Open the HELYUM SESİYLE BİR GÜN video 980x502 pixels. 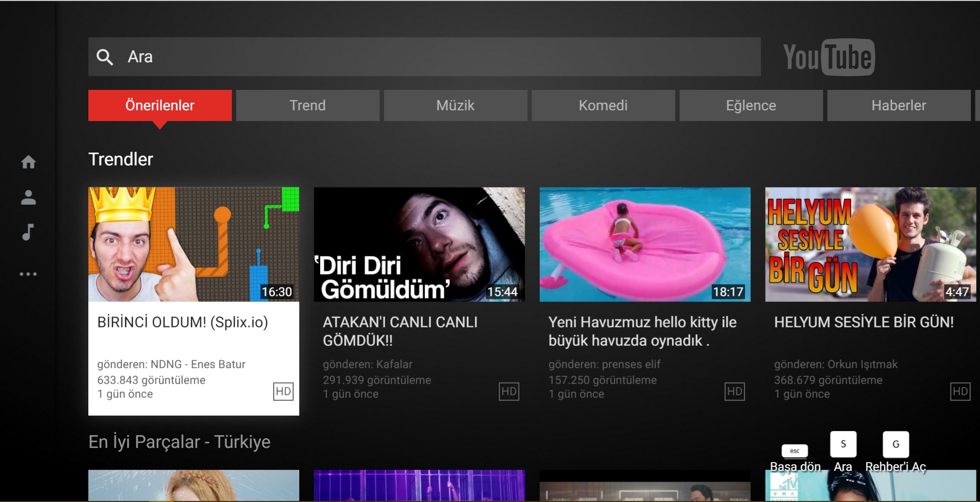[x=870, y=245]
